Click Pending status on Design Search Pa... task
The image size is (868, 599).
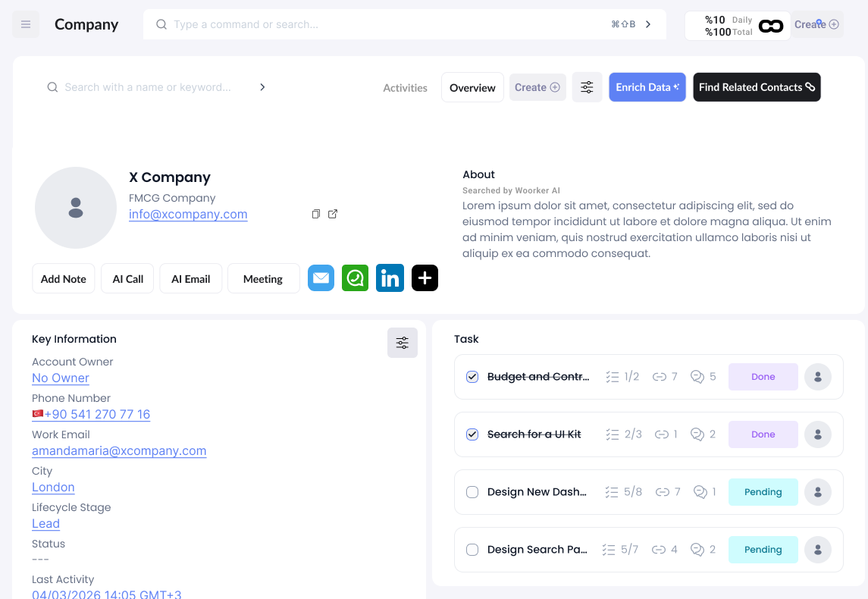[x=763, y=550]
